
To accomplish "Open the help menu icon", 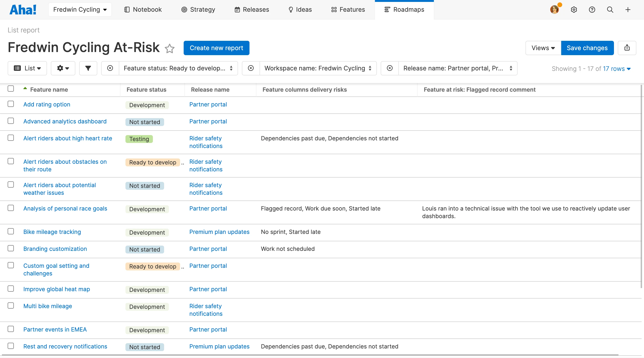I will pos(592,10).
